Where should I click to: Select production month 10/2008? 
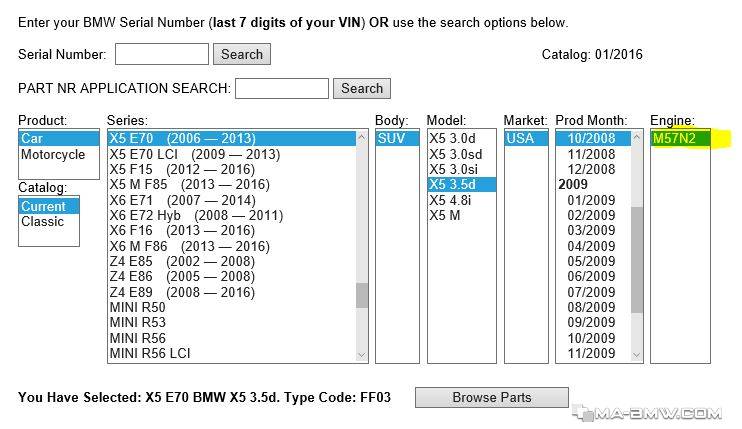tap(593, 138)
